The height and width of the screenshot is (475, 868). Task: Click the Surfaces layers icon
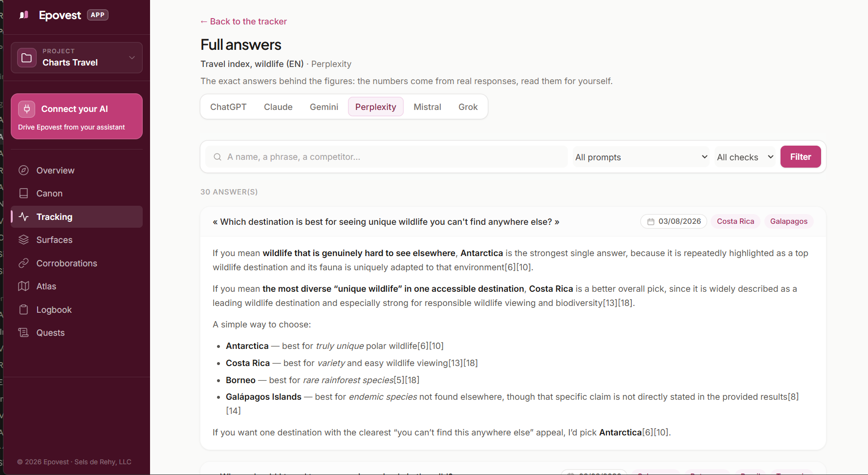(23, 239)
